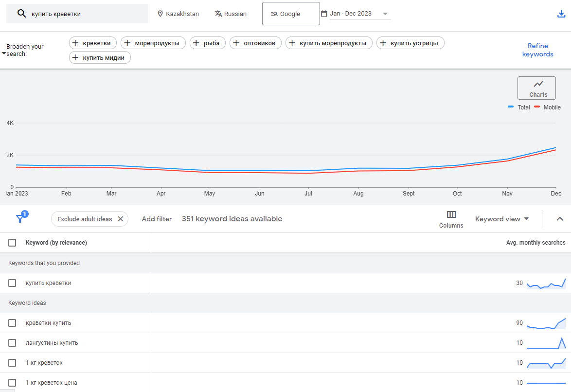This screenshot has height=392, width=571.
Task: Open the Charts view button
Action: [536, 88]
